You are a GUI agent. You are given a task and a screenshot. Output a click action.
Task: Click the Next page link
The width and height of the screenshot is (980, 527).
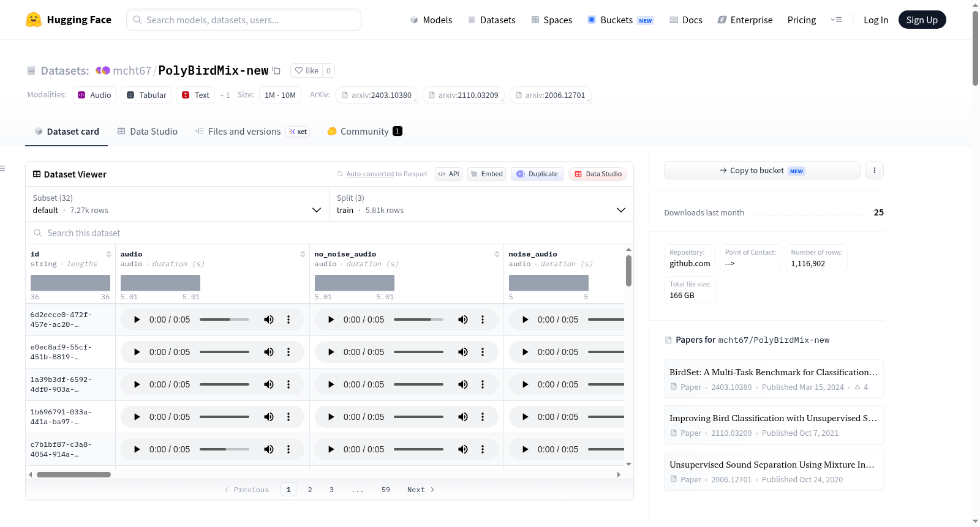pyautogui.click(x=421, y=490)
